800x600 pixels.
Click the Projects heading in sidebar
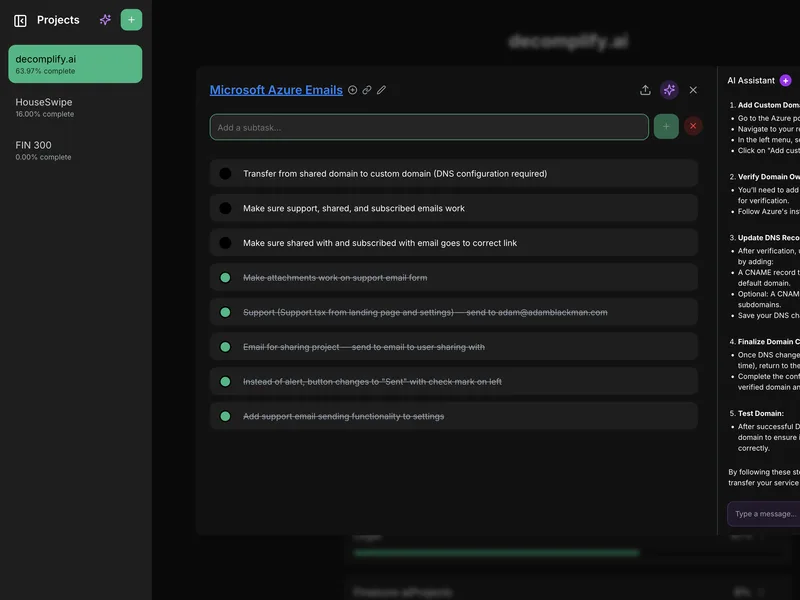(58, 20)
